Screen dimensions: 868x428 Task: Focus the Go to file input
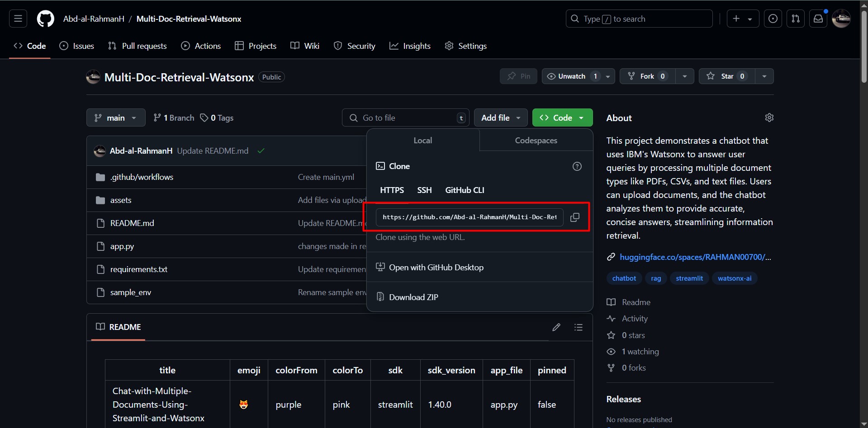tap(405, 118)
